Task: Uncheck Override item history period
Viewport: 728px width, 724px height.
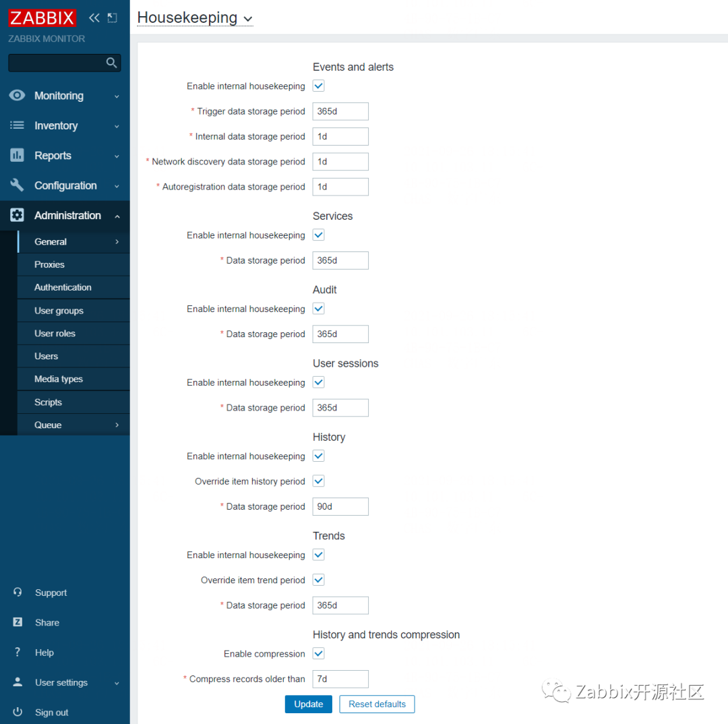Action: tap(318, 481)
